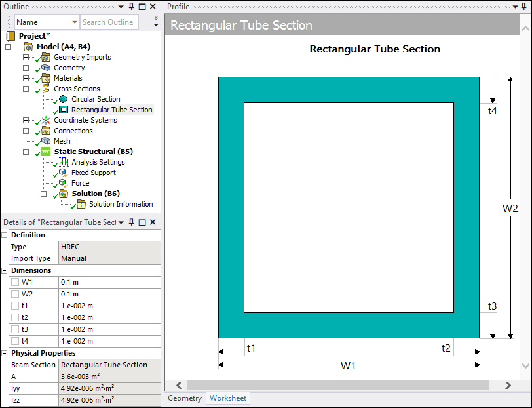Select the Coordinate Systems icon

tap(46, 120)
